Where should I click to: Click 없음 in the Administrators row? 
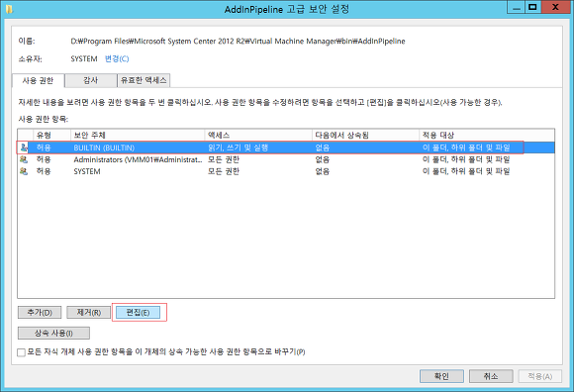click(x=323, y=159)
